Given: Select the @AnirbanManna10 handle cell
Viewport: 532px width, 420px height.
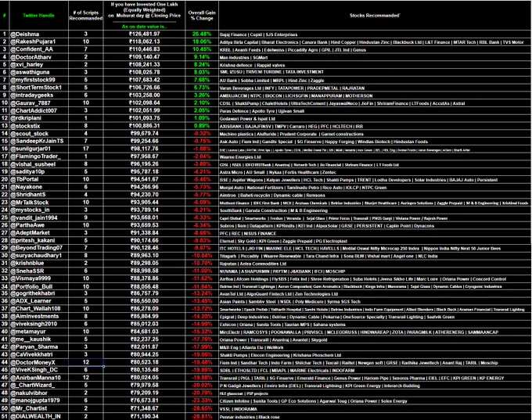Looking at the screenshot, I should click(39, 378).
